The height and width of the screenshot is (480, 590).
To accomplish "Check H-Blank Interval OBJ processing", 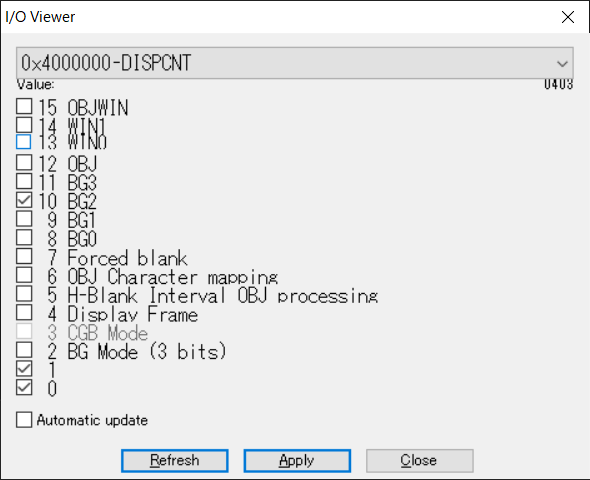I will (x=24, y=294).
